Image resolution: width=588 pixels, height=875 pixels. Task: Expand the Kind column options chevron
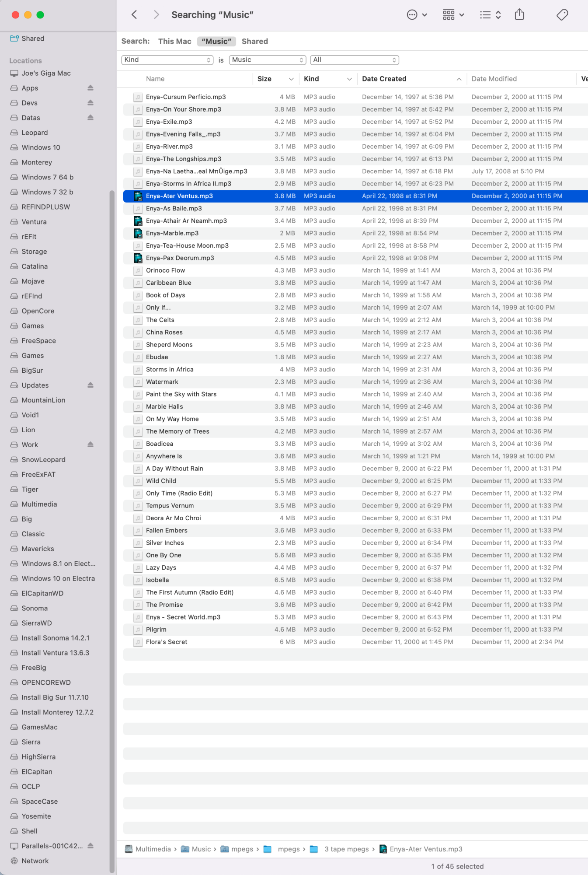point(349,79)
